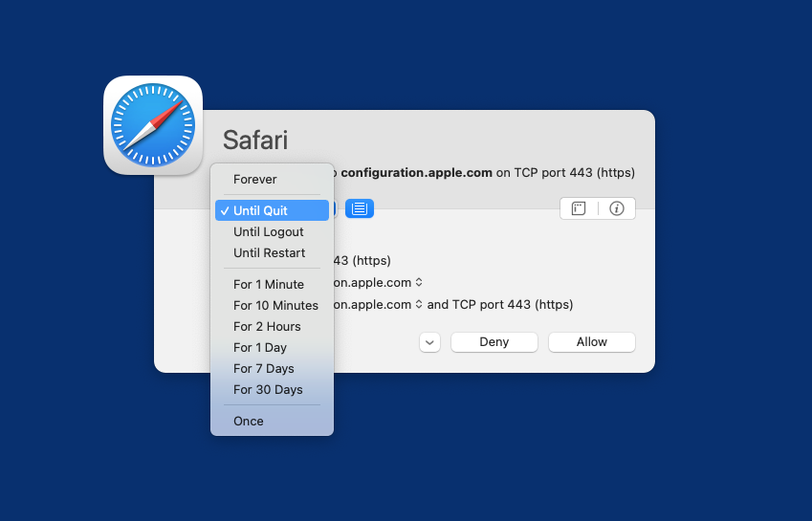The height and width of the screenshot is (521, 812).
Task: Select For 10 Minutes
Action: [x=272, y=306]
